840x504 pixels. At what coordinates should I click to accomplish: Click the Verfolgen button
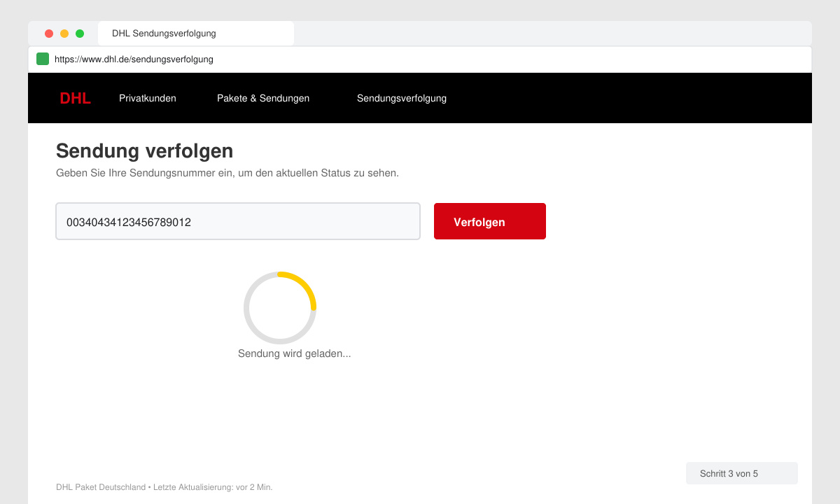click(490, 221)
